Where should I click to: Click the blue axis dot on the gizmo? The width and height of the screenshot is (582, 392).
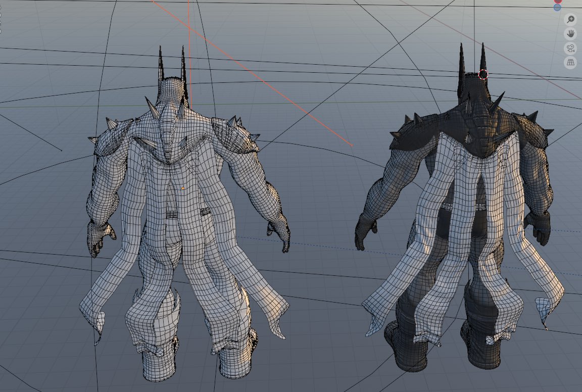557,8
